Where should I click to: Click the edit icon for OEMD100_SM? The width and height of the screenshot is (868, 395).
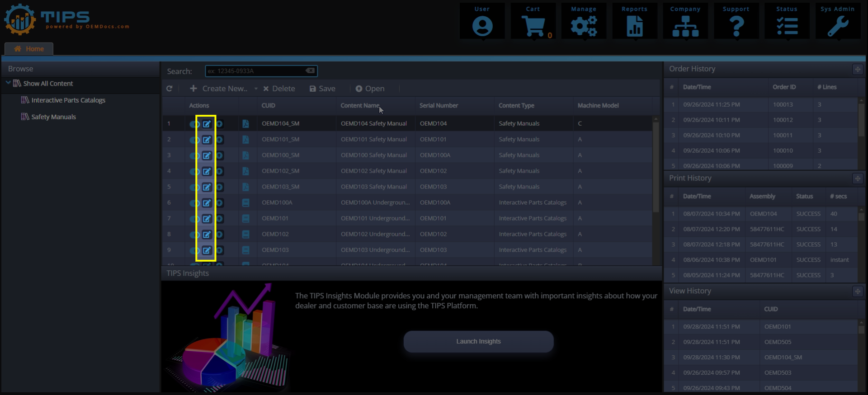(207, 155)
